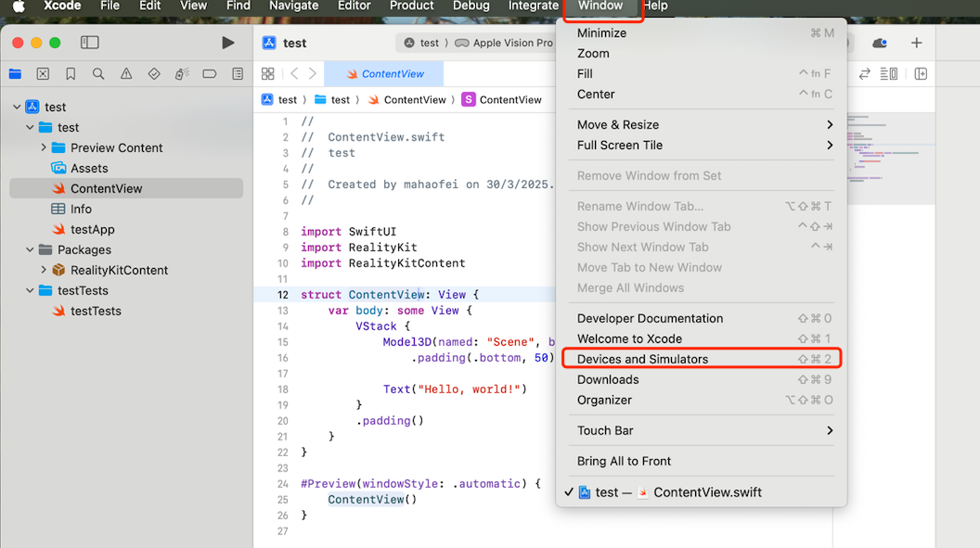Open Organizer from Window menu
980x548 pixels.
(702, 400)
